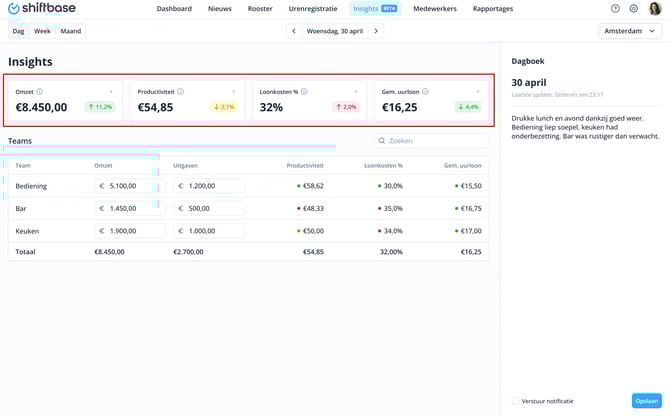Navigate to Medewerkers in top navigation
Viewport: 670px width, 416px height.
(x=435, y=9)
